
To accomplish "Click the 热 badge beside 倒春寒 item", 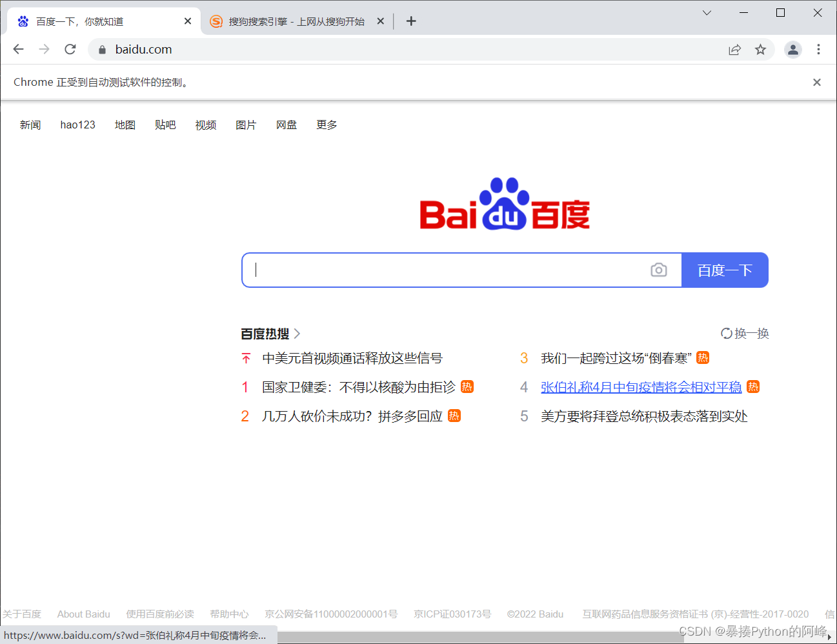I will (x=703, y=357).
